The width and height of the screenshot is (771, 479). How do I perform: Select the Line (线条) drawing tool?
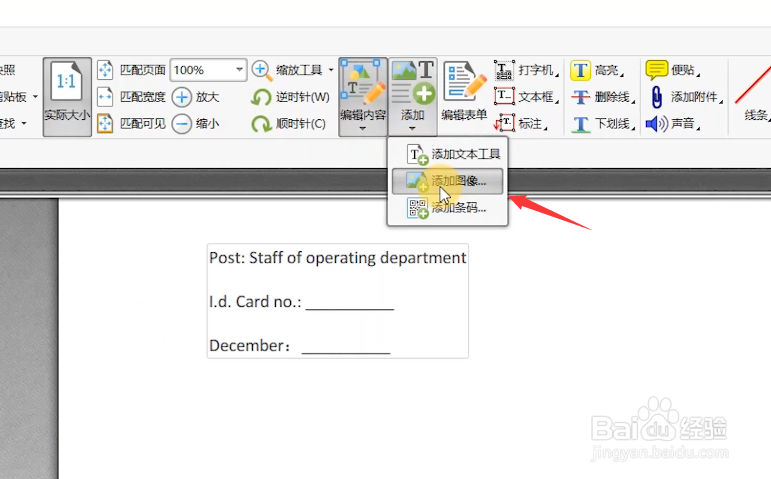(754, 93)
